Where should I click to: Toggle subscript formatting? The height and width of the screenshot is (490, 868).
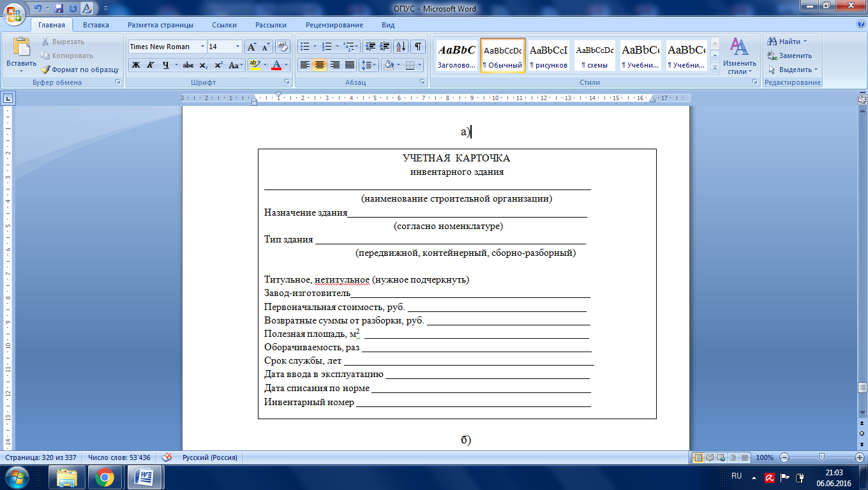pyautogui.click(x=203, y=65)
